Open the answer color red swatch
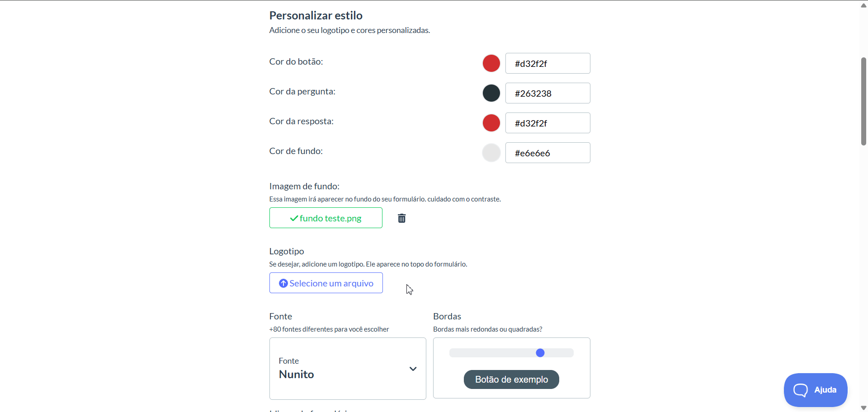The width and height of the screenshot is (868, 412). pyautogui.click(x=491, y=123)
